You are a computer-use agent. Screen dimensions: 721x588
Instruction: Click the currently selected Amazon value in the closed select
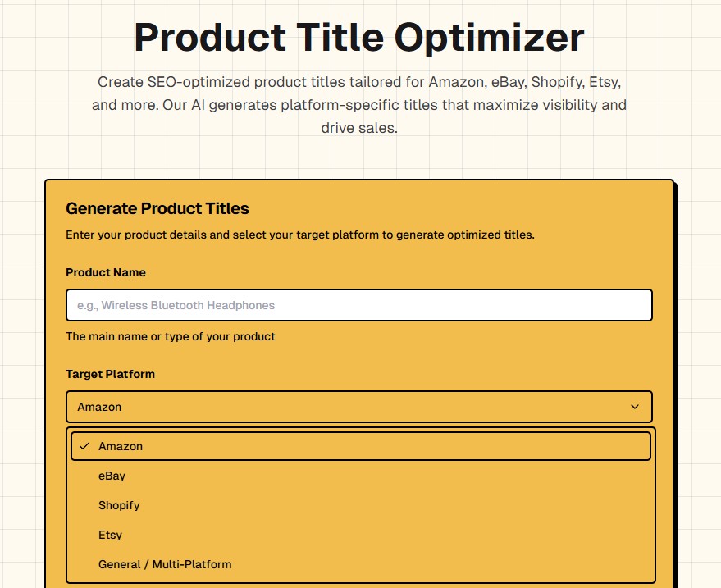tap(98, 406)
